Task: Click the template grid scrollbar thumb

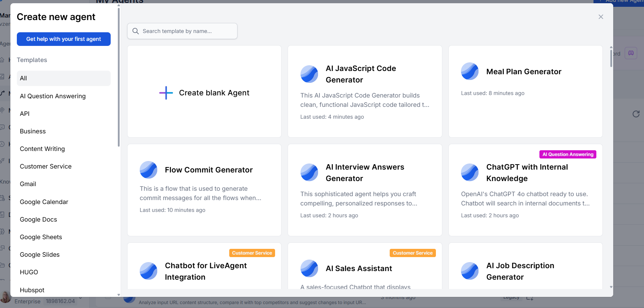Action: pos(611,58)
